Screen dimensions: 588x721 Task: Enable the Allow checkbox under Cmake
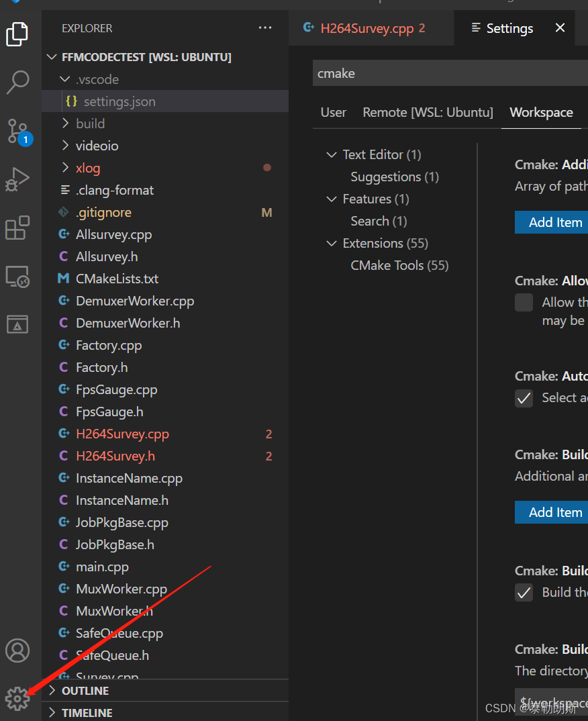tap(524, 302)
